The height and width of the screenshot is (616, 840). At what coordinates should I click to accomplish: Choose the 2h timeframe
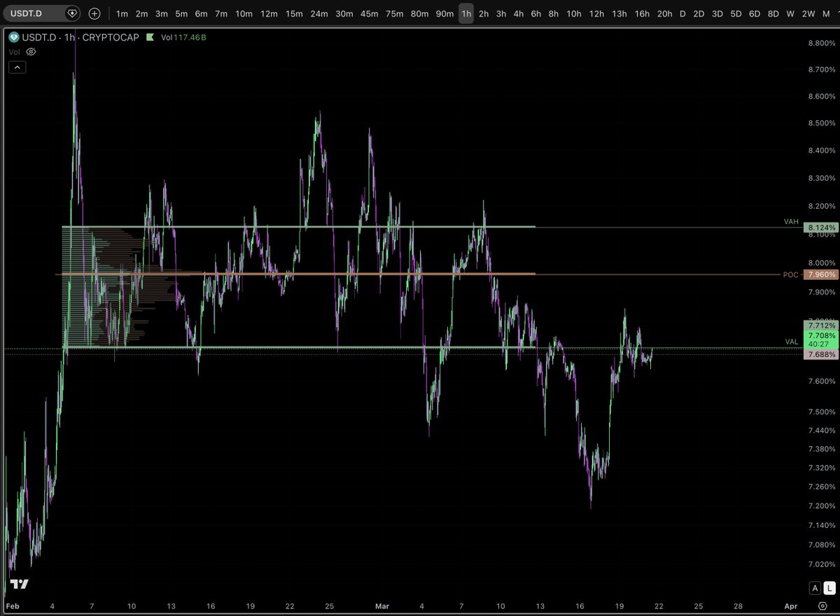pos(484,14)
